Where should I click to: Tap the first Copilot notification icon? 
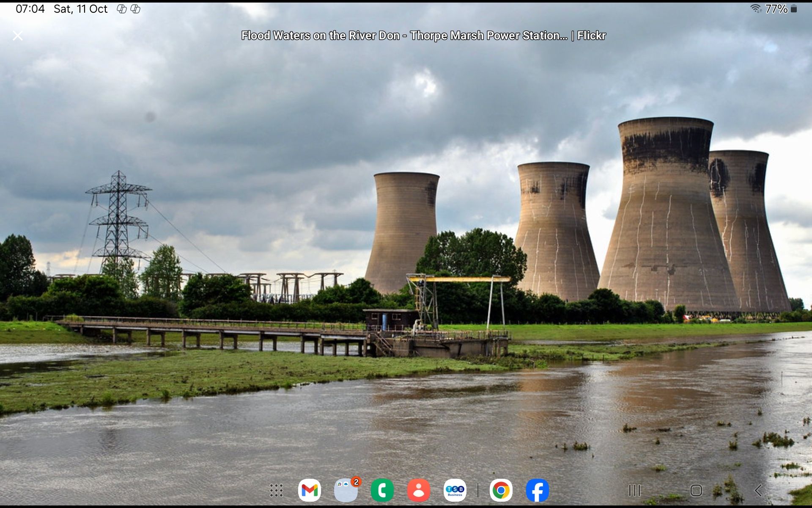point(121,9)
